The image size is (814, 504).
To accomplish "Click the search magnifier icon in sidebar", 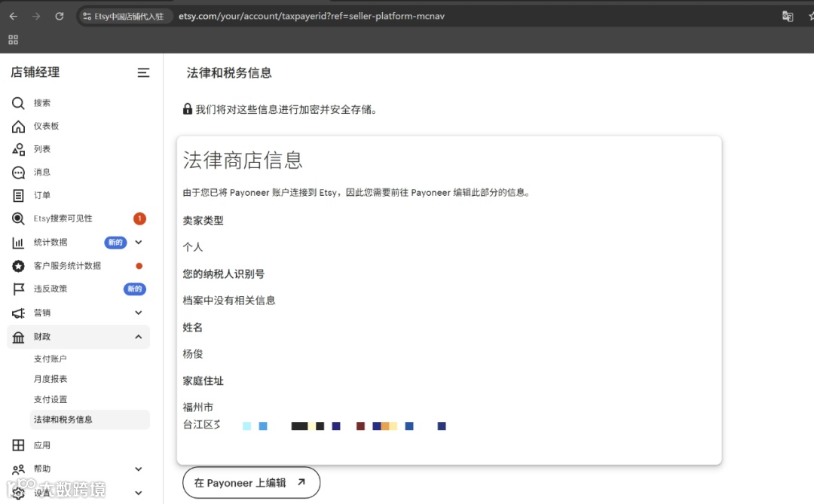I will point(18,103).
